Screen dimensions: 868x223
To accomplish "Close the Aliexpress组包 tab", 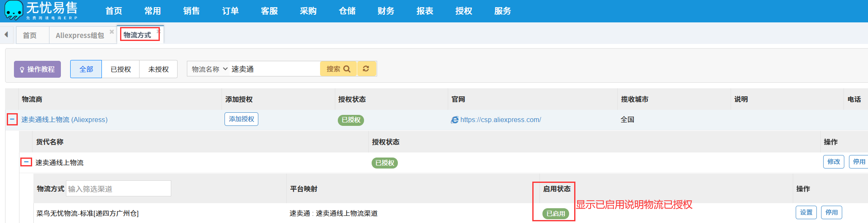I will (112, 32).
